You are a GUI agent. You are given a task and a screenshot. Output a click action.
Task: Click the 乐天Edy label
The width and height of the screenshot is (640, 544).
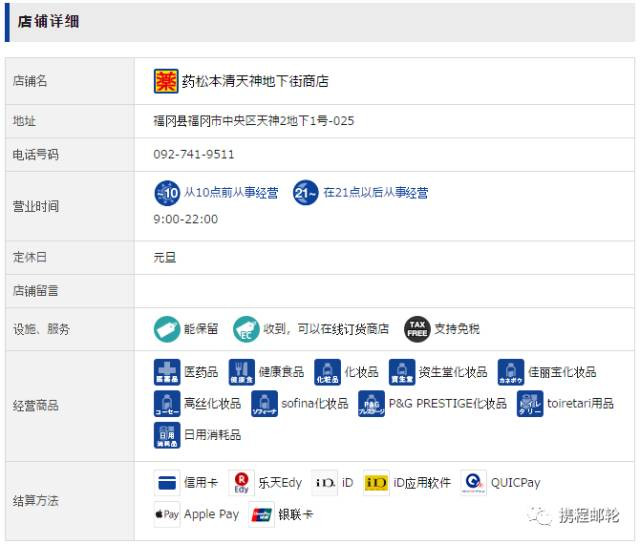(280, 483)
